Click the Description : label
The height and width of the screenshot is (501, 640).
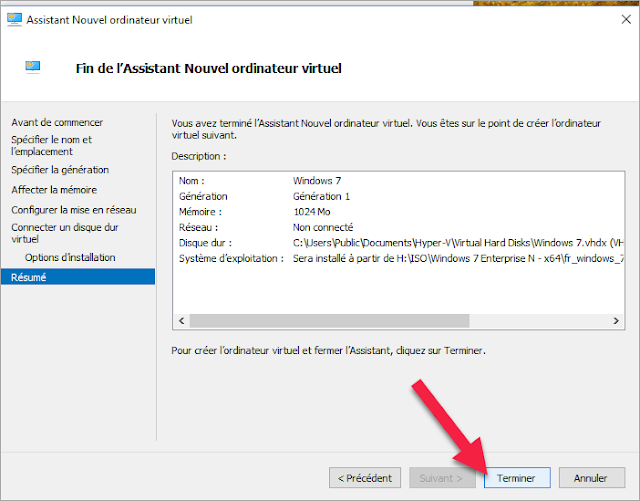coord(199,156)
